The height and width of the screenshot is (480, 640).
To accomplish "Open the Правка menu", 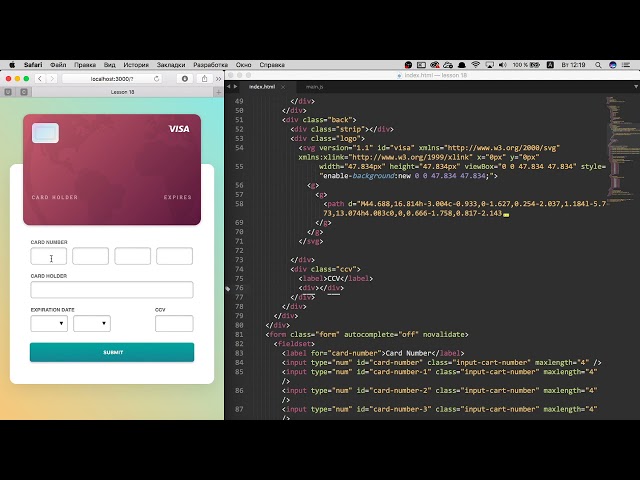I will 85,65.
